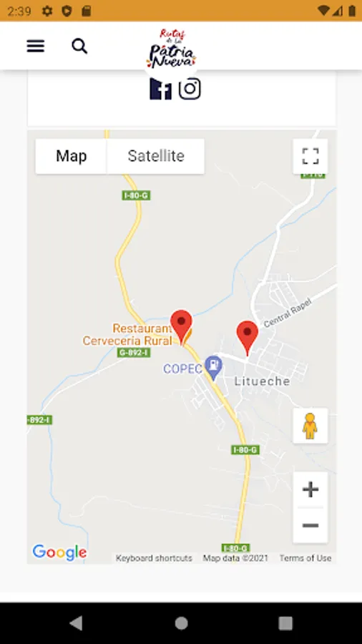Tap Android back navigation button
362x644 pixels.
[76, 623]
